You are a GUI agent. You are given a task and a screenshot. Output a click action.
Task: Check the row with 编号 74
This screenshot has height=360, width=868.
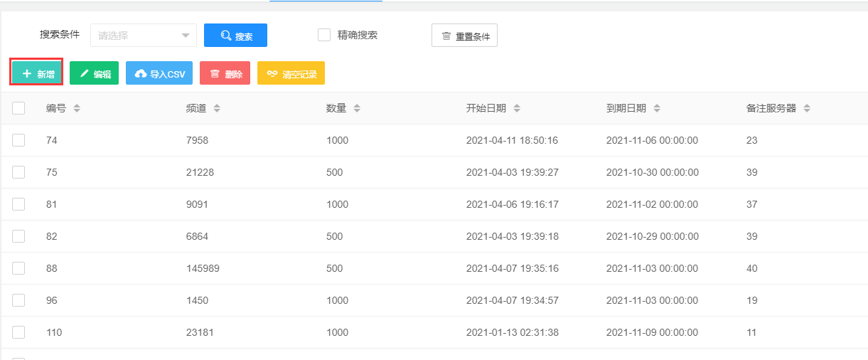click(18, 140)
